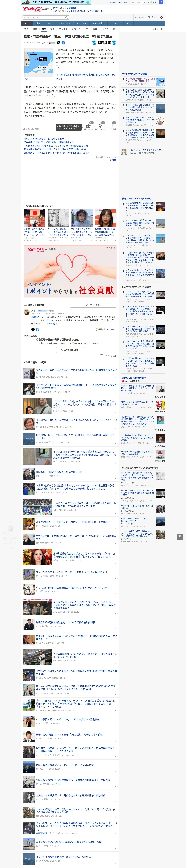React with the わかりやすい lightbulb icon
The height and width of the screenshot is (868, 186).
coord(100,126)
